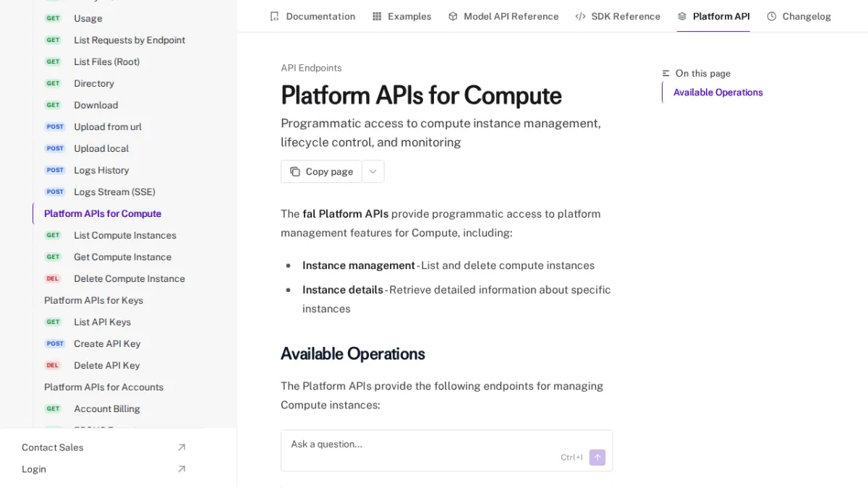Open the Directory endpoint page
Image resolution: width=868 pixels, height=488 pixels.
coord(94,83)
